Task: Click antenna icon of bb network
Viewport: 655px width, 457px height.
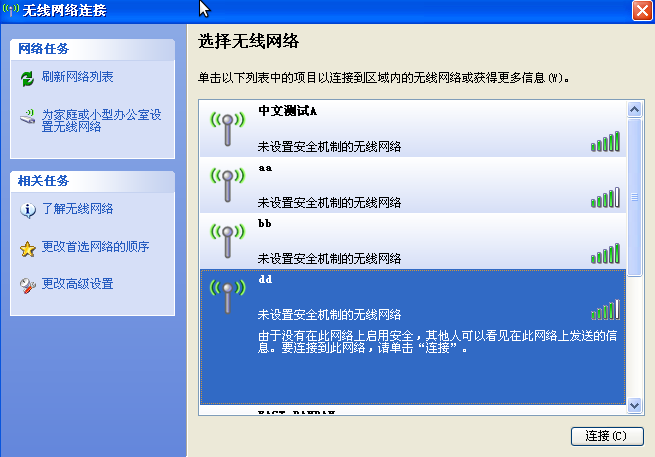Action: 227,241
